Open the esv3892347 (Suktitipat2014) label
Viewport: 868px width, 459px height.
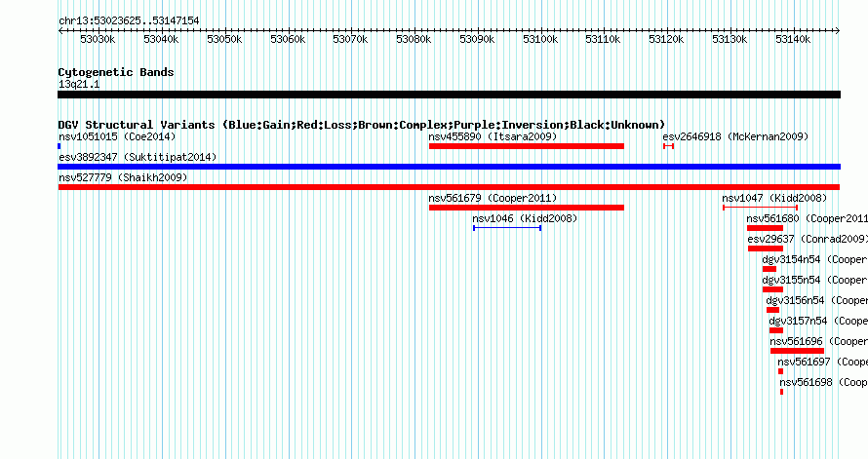[138, 157]
